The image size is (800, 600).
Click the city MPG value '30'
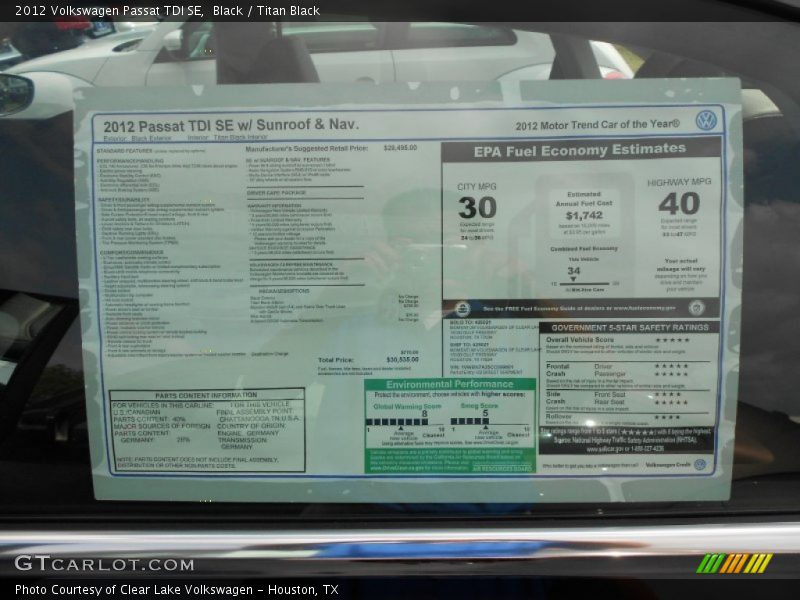(477, 208)
